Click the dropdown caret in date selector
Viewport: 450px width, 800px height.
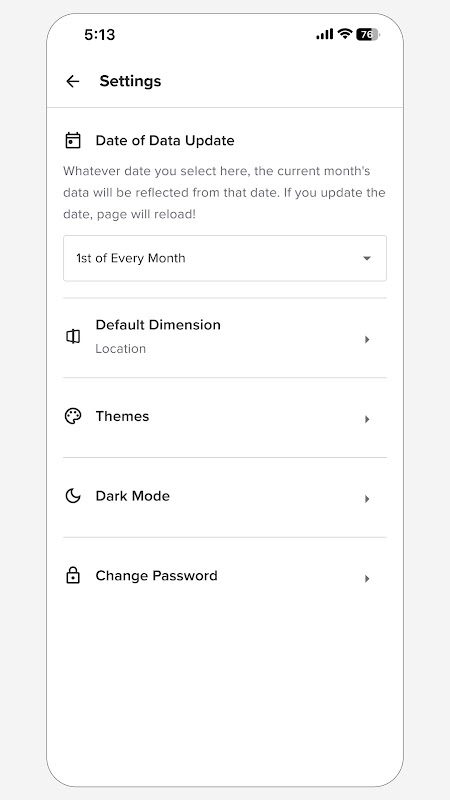(x=366, y=258)
